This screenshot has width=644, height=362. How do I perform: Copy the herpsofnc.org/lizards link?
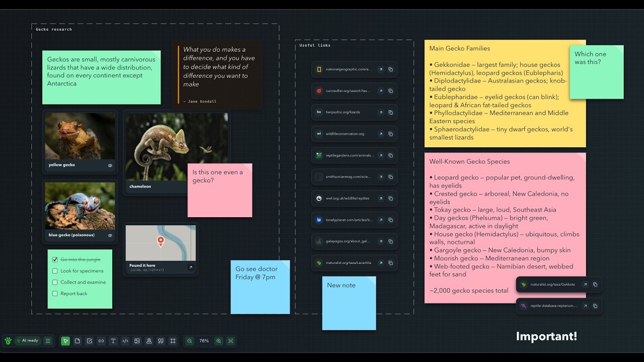click(x=390, y=112)
